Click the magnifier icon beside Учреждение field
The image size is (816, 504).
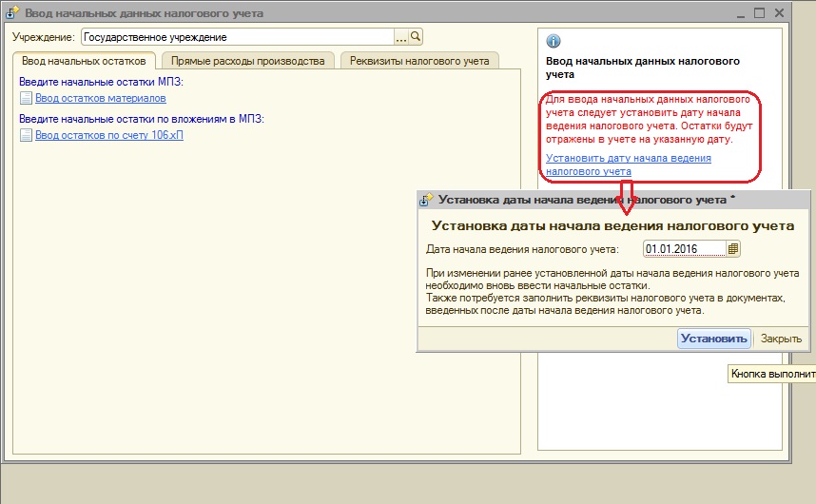[416, 37]
